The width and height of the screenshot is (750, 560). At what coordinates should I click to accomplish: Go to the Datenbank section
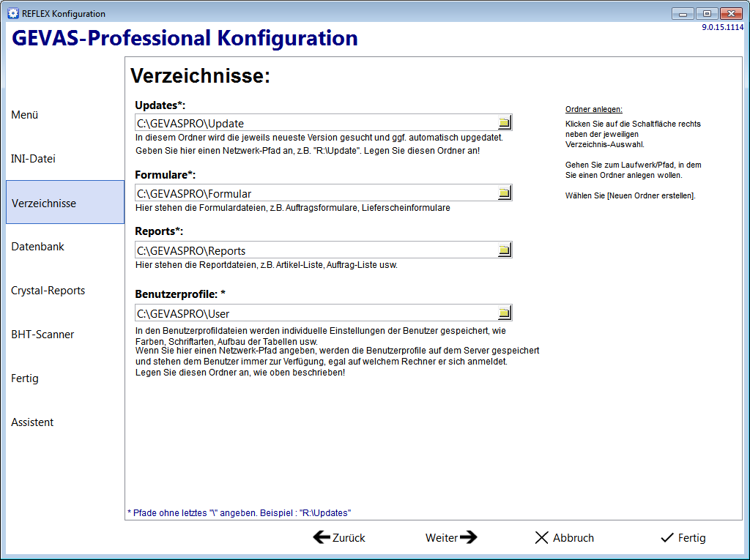[65, 247]
